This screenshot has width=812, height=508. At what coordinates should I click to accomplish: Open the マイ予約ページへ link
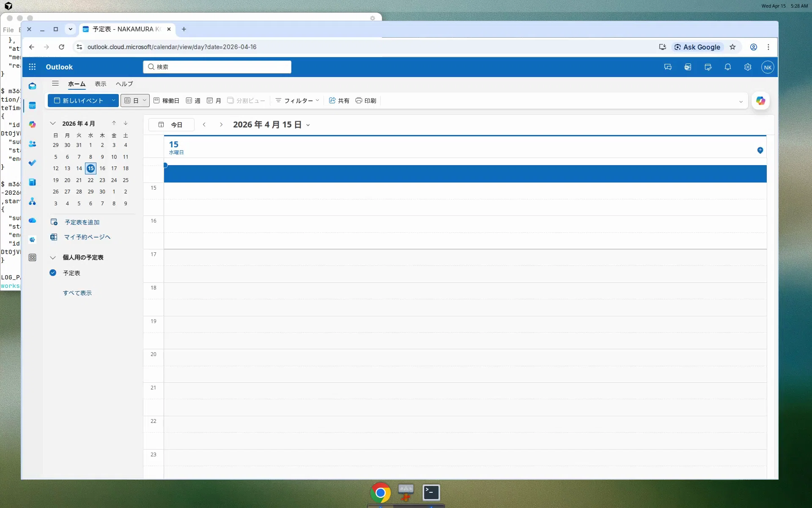click(87, 237)
